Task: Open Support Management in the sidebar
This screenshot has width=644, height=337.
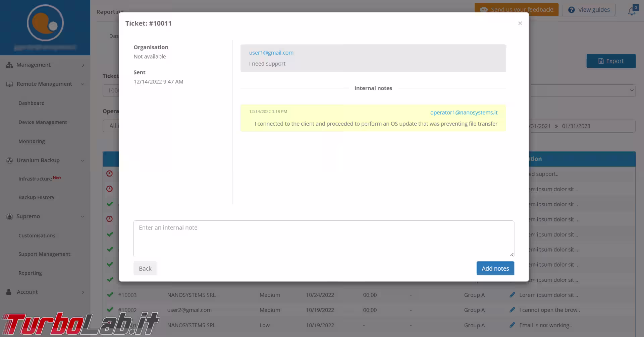Action: 44,254
